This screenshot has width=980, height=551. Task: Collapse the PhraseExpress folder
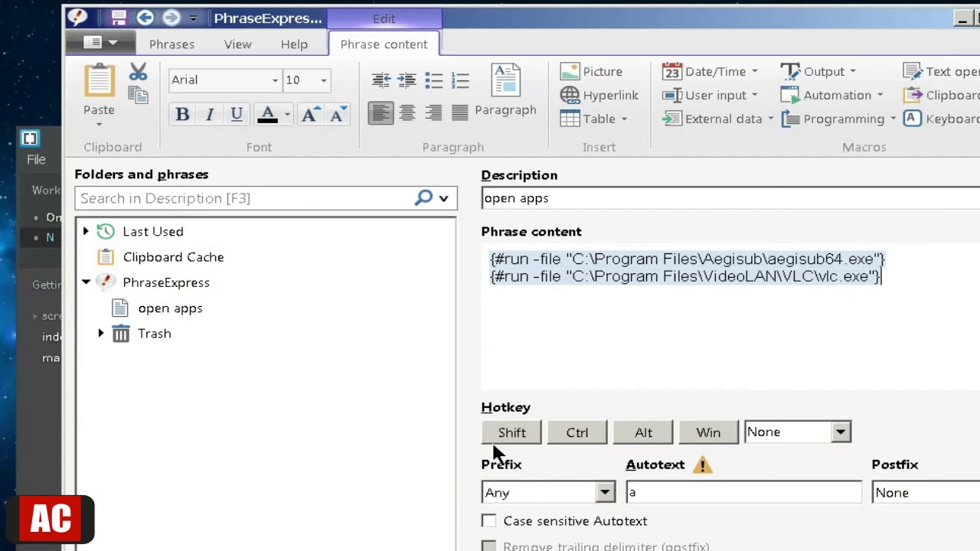coord(86,282)
